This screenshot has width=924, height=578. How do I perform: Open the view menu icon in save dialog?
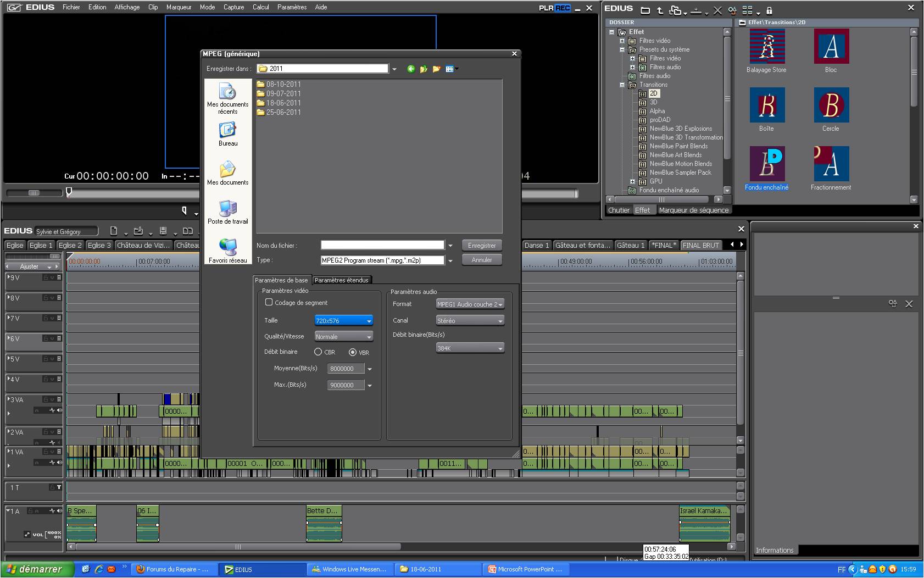pos(450,69)
